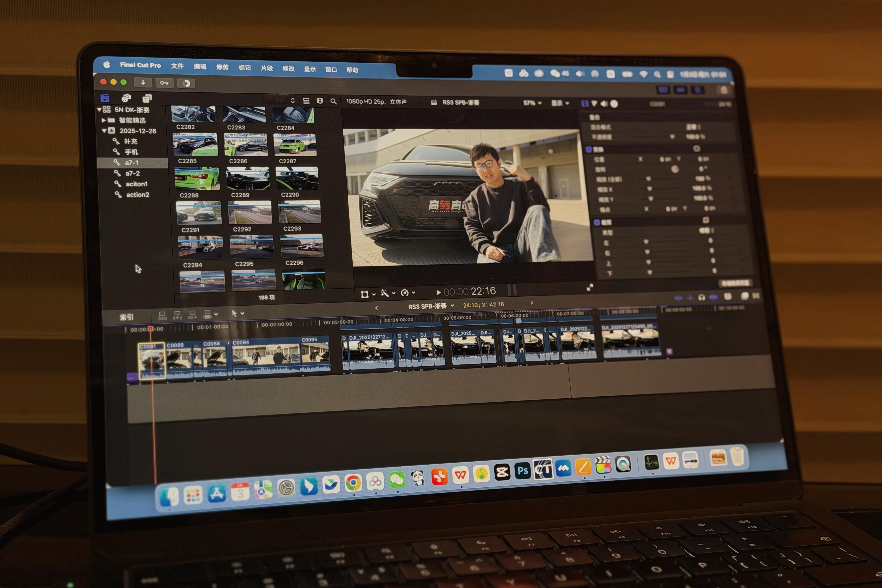
Task: Click the import media down-arrow button
Action: [143, 82]
